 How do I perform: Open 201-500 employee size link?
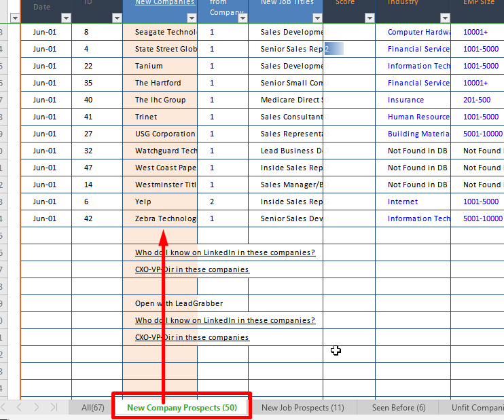[x=477, y=100]
